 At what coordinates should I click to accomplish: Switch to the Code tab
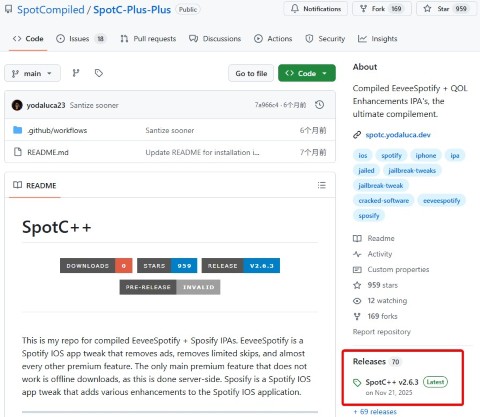[x=28, y=39]
